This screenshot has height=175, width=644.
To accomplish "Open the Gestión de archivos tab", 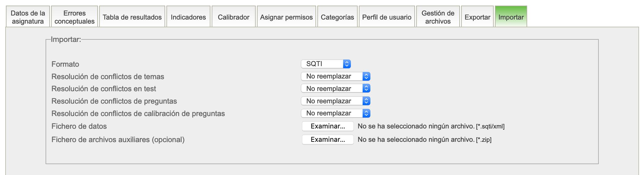I will pyautogui.click(x=438, y=17).
